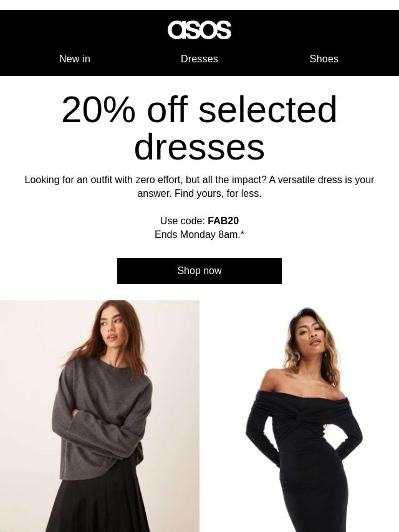Viewport: 399px width, 532px height.
Task: Click the grey sweater model photo
Action: 100,416
